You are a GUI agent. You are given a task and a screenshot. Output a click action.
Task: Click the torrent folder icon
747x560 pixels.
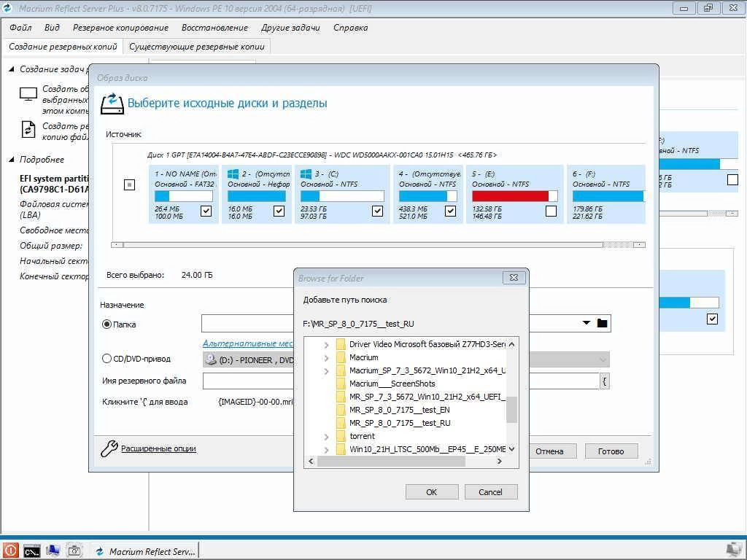point(341,436)
